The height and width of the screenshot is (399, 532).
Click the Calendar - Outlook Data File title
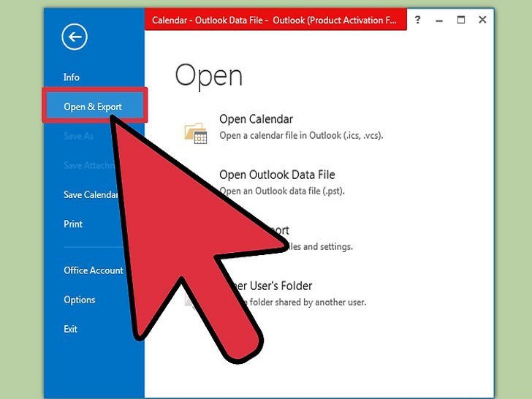pyautogui.click(x=274, y=20)
